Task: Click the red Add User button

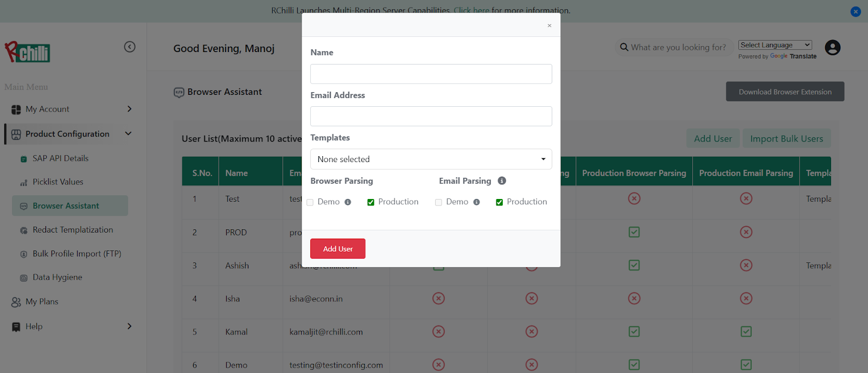Action: pos(337,249)
